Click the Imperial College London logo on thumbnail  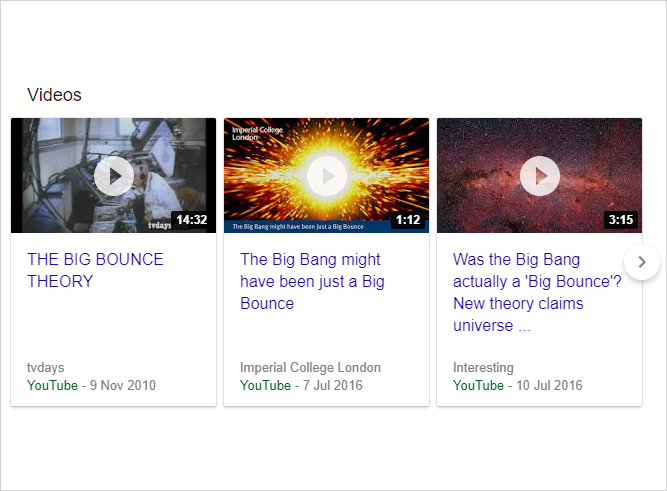[257, 133]
